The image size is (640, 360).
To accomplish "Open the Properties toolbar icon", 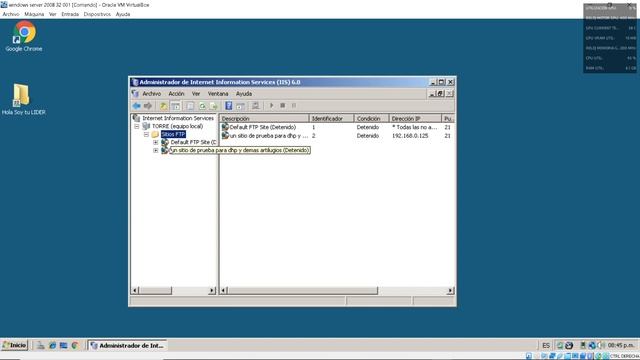I will (x=190, y=106).
